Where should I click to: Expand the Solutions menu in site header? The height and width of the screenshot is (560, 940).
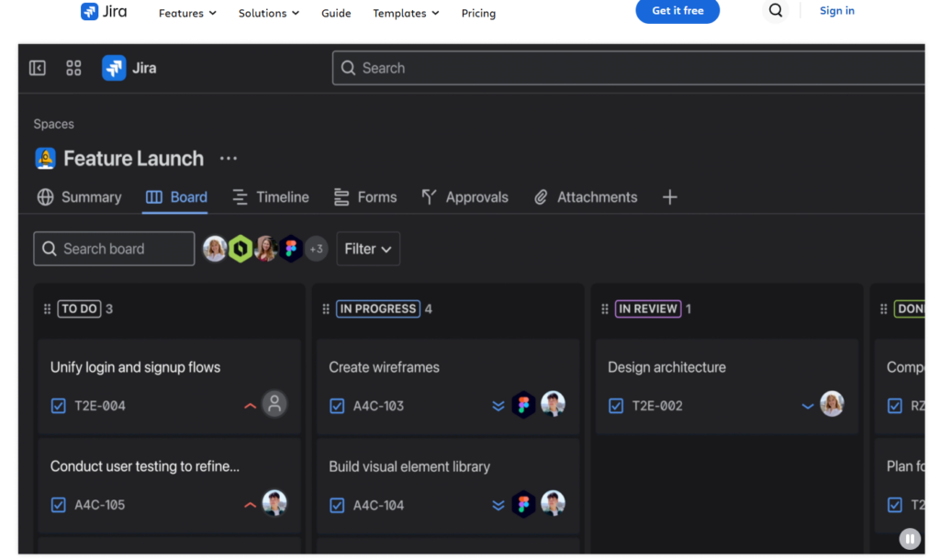point(269,13)
